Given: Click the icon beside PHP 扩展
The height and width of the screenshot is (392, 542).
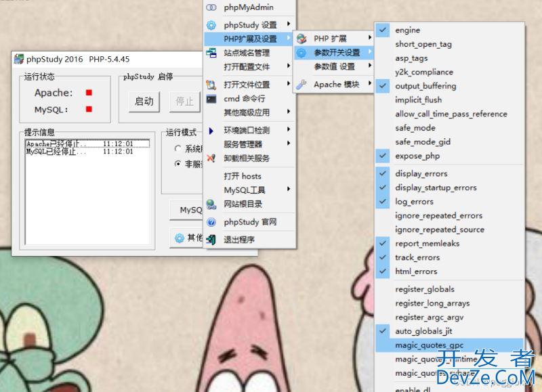Looking at the screenshot, I should point(301,39).
